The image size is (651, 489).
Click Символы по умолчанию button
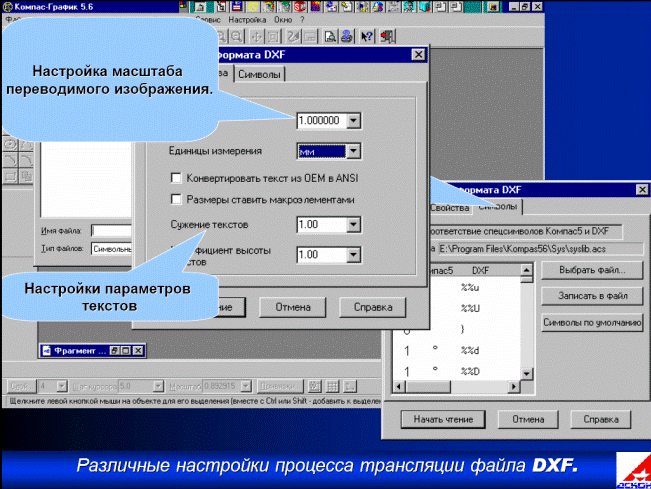[x=592, y=322]
